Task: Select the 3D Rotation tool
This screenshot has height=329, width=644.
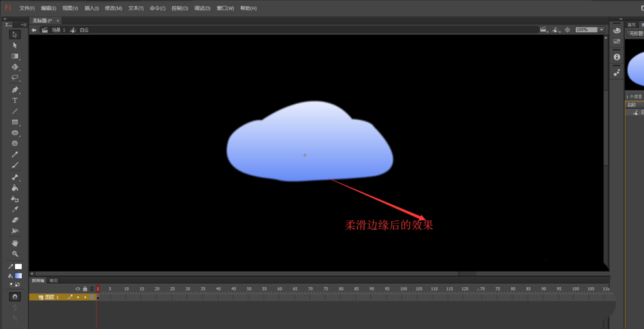Action: pyautogui.click(x=15, y=66)
